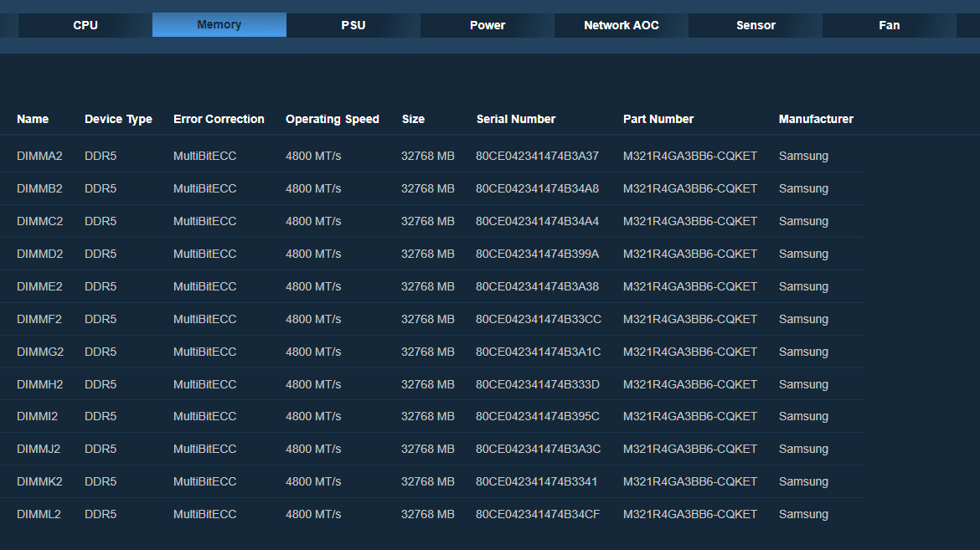Go to the Power tab
Screen dimensions: 980x550
coord(487,25)
